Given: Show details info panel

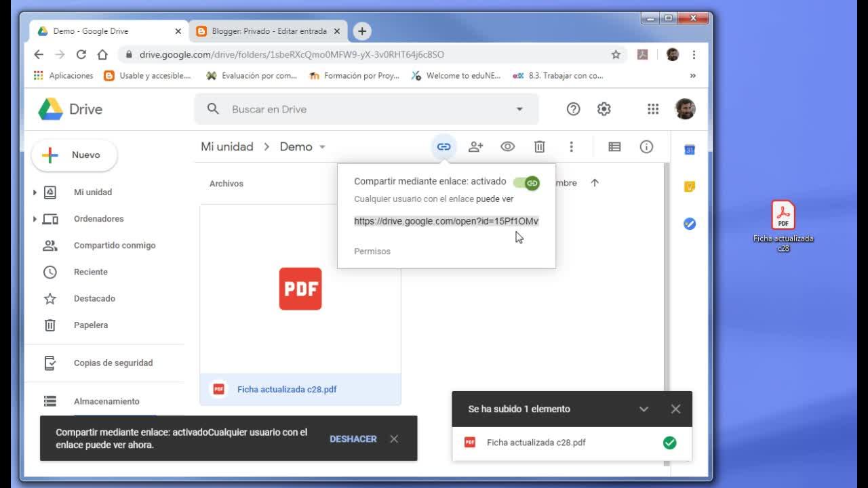Looking at the screenshot, I should (x=646, y=146).
